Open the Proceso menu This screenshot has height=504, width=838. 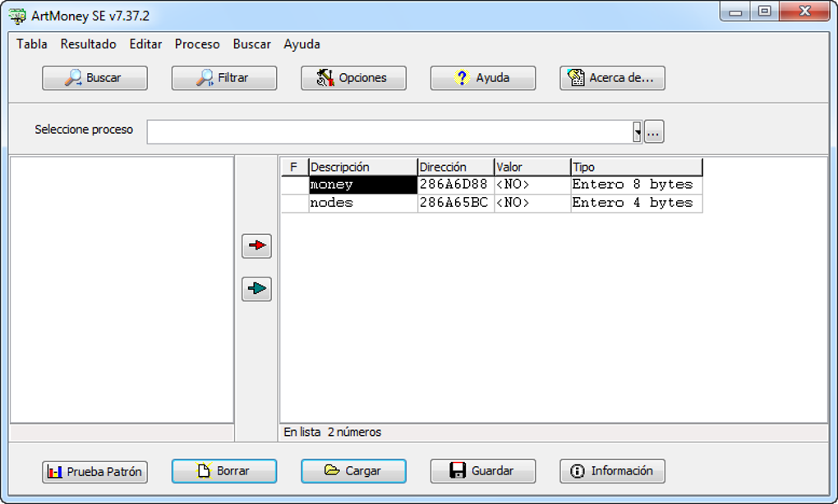point(196,44)
